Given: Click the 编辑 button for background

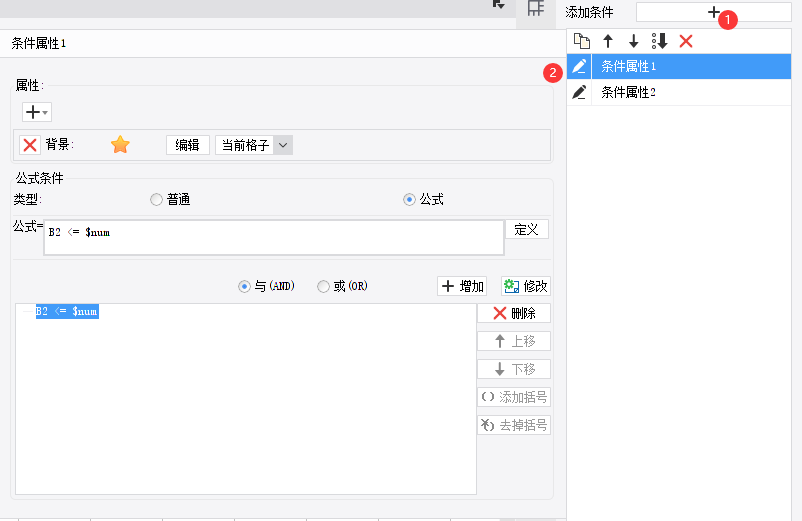Looking at the screenshot, I should click(188, 145).
